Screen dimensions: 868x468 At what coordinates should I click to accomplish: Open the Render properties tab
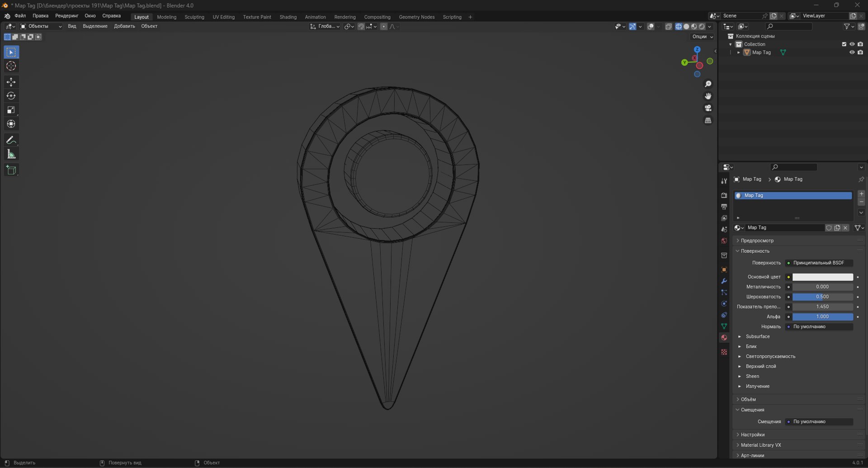[x=724, y=195]
